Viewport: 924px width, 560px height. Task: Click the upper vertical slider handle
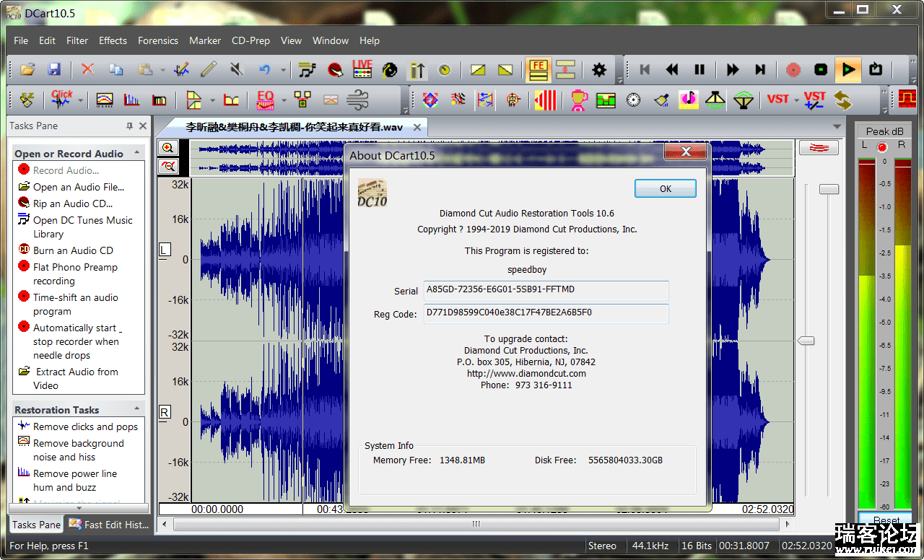[x=829, y=189]
